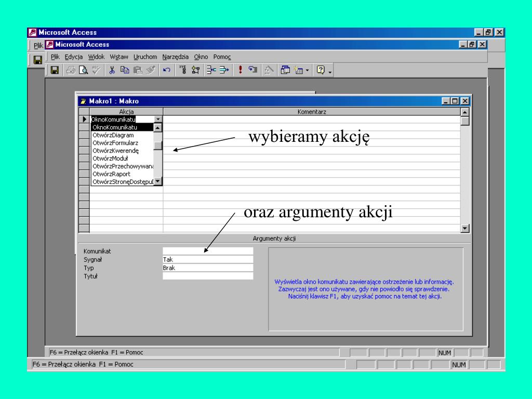Click the inner Microsoft Access title bar icon

pos(50,45)
